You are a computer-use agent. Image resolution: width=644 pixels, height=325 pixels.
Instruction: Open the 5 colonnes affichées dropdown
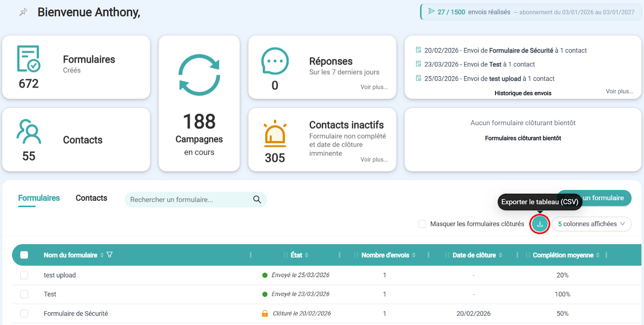click(x=591, y=224)
